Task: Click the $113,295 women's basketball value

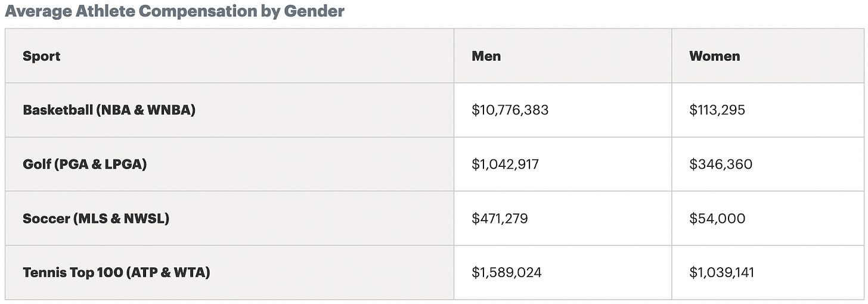Action: [x=717, y=110]
